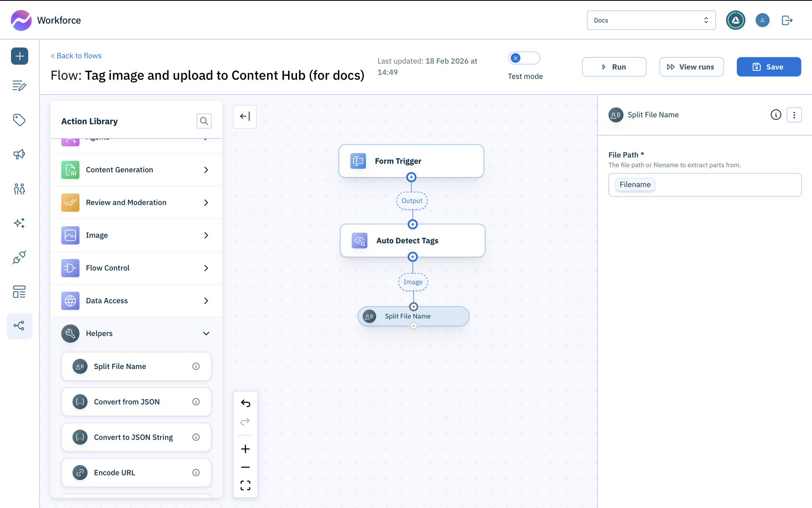
Task: Select the tag icon in the left sidebar
Action: 19,120
